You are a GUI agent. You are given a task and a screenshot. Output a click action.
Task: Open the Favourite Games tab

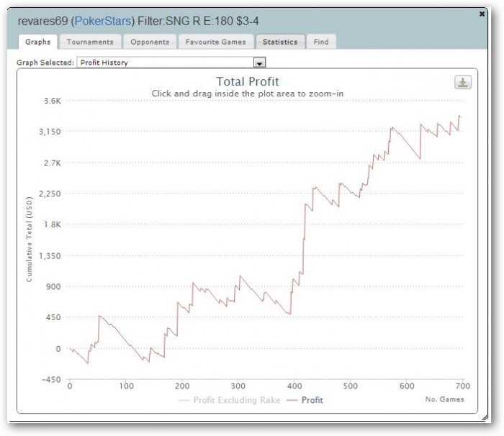coord(216,42)
